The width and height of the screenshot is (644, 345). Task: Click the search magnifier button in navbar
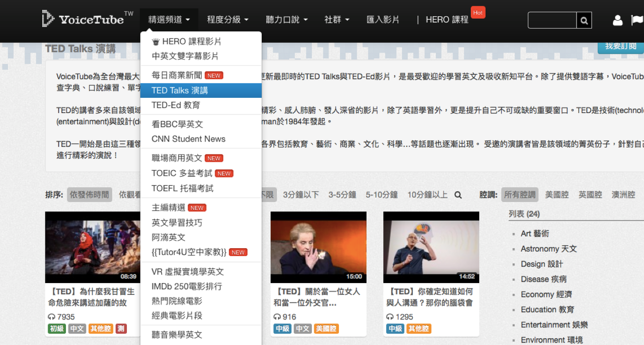click(584, 21)
